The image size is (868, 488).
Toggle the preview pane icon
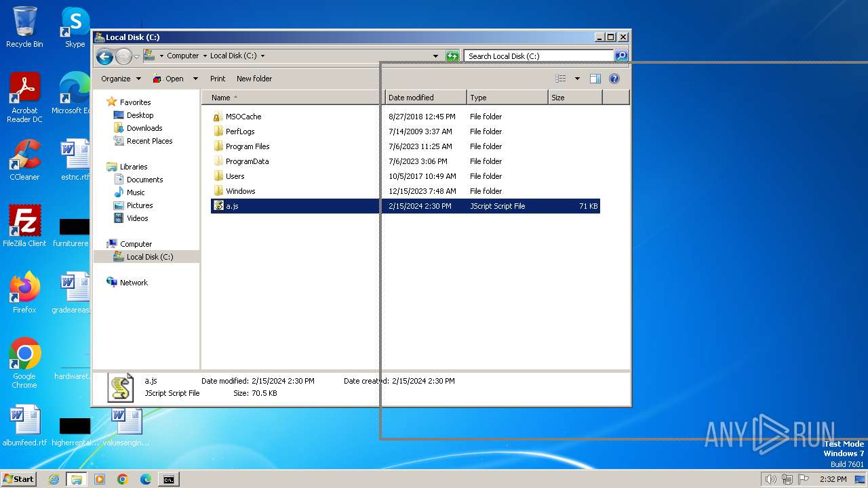(x=595, y=79)
